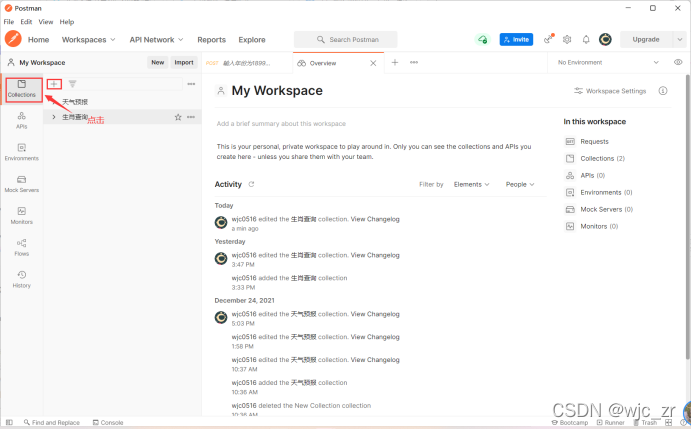Open the File menu
Screen dimensions: 691x430
pos(9,22)
